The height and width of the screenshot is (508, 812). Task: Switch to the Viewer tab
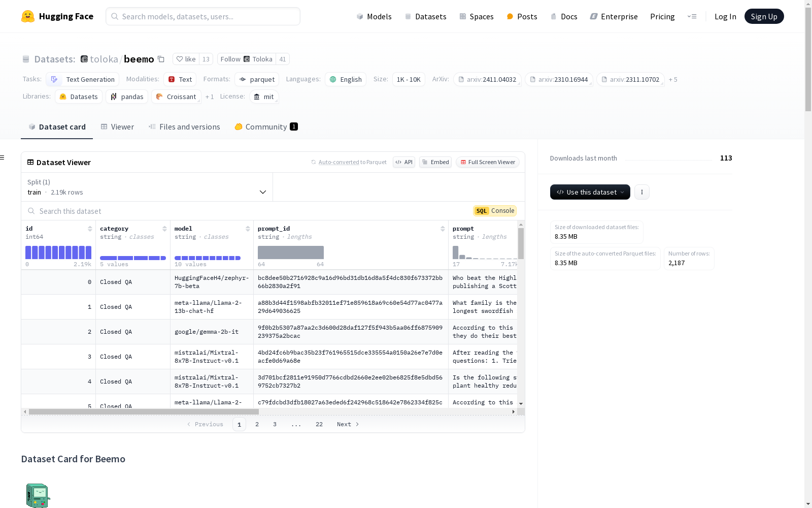pyautogui.click(x=117, y=127)
